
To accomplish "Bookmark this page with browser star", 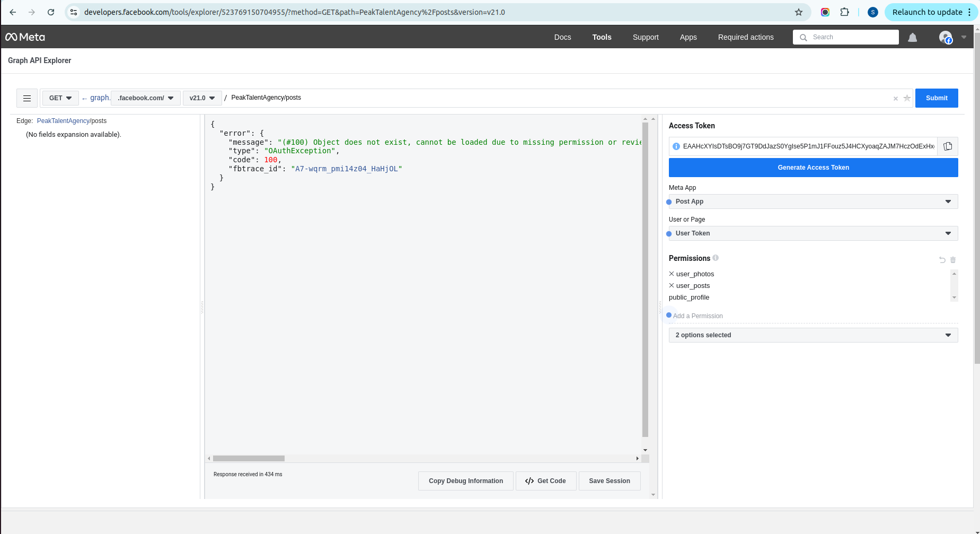I will [799, 12].
